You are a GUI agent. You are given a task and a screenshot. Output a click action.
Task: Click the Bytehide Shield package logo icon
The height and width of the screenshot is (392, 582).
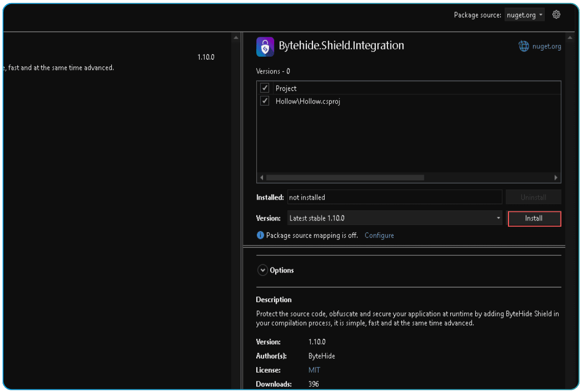[x=265, y=46]
